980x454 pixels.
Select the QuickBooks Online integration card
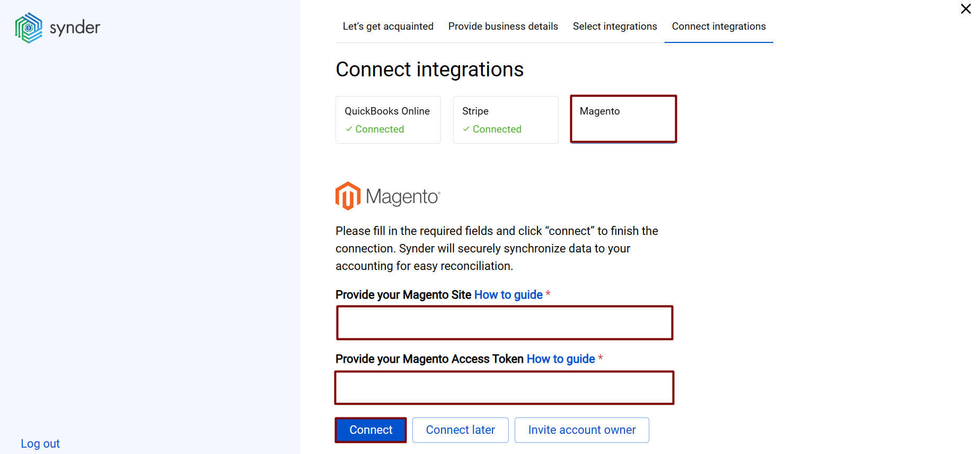point(388,119)
